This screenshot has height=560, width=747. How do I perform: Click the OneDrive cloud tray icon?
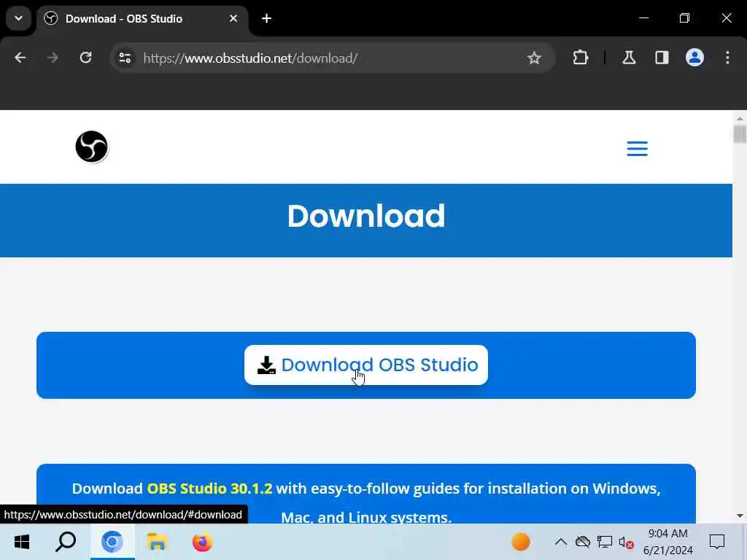point(583,542)
